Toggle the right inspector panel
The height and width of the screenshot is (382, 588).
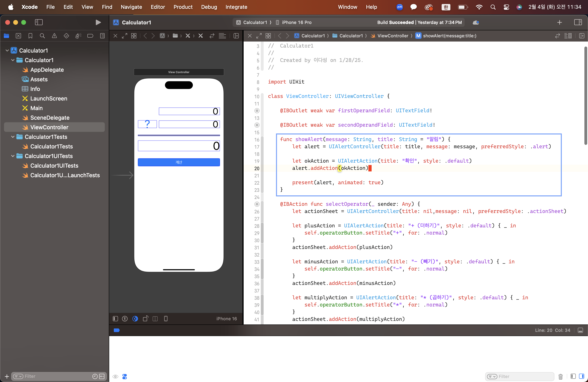[578, 22]
